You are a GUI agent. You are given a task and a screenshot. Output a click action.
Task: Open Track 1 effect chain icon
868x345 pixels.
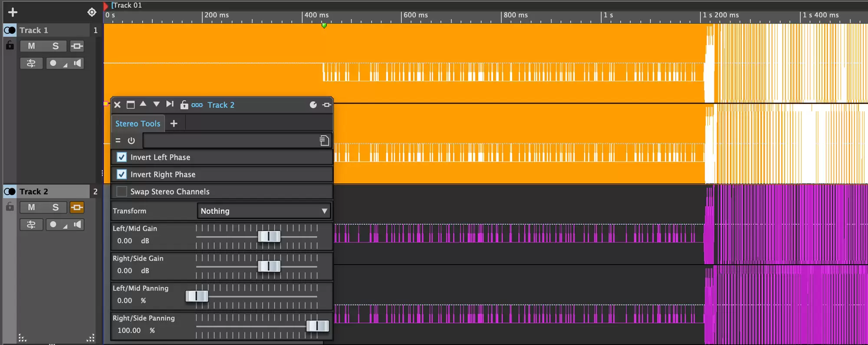[77, 46]
